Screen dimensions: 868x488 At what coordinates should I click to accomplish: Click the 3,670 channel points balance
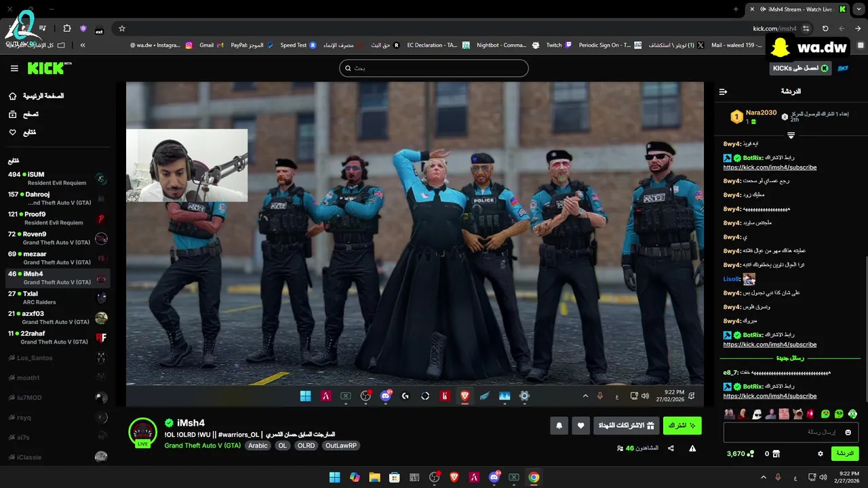click(x=740, y=453)
